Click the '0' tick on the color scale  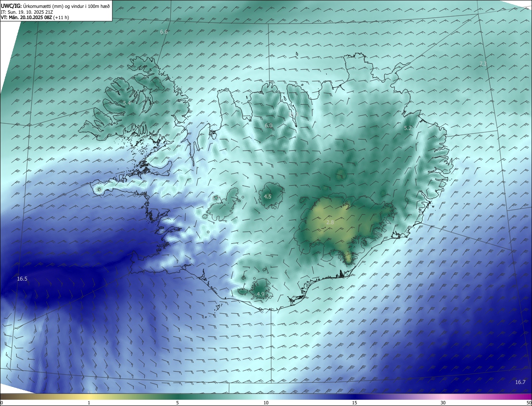pyautogui.click(x=2, y=403)
